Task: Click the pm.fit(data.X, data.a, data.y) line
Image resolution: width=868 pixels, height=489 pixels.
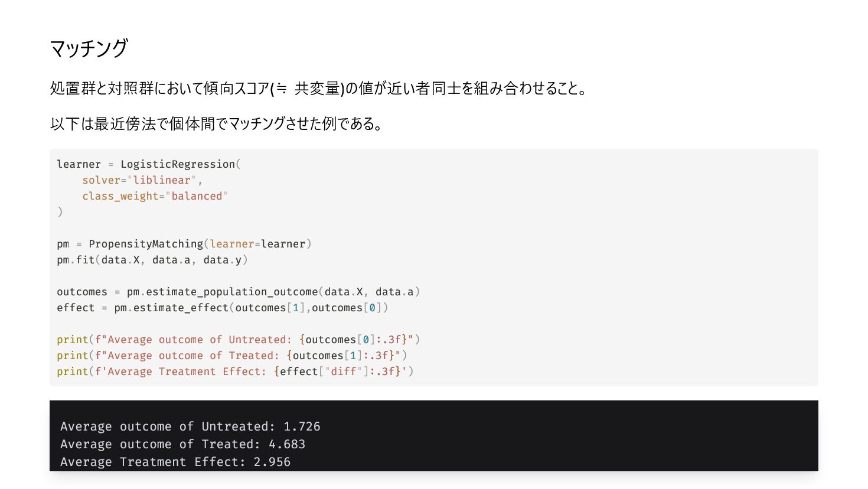Action: click(x=152, y=260)
